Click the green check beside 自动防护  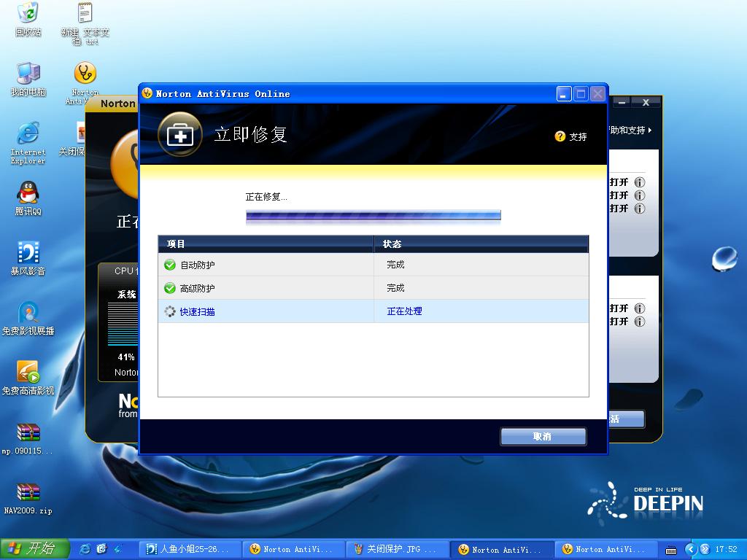(x=169, y=265)
